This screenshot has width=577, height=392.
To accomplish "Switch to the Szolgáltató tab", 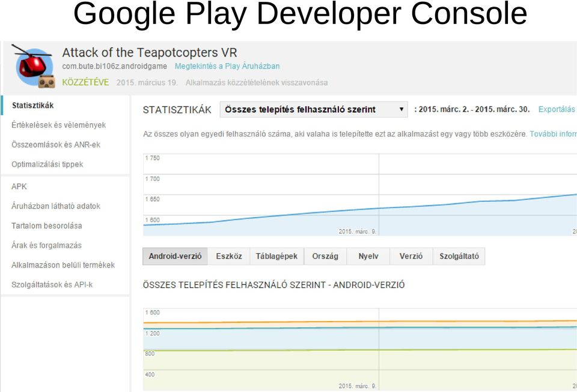I will (459, 256).
